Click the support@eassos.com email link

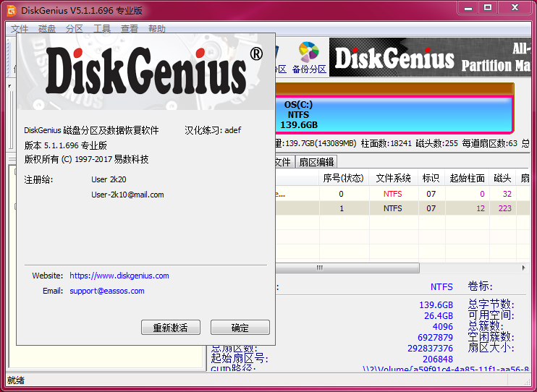107,291
